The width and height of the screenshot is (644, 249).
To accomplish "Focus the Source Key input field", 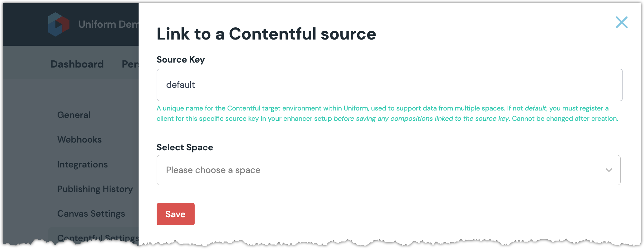I will coord(389,85).
